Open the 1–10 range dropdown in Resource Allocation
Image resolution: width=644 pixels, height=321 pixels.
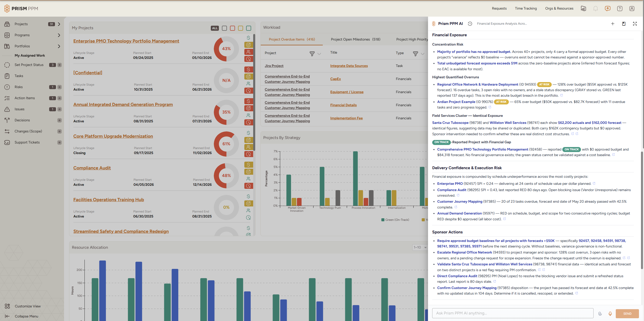420,247
